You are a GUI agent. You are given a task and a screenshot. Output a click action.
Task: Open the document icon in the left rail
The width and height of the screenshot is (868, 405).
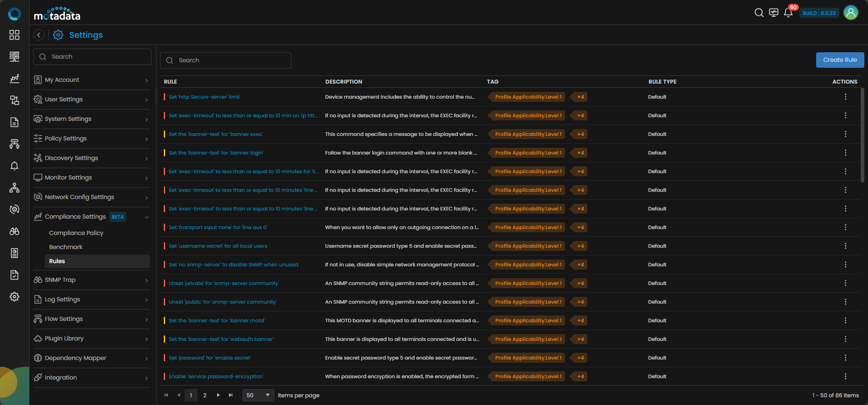click(x=15, y=122)
